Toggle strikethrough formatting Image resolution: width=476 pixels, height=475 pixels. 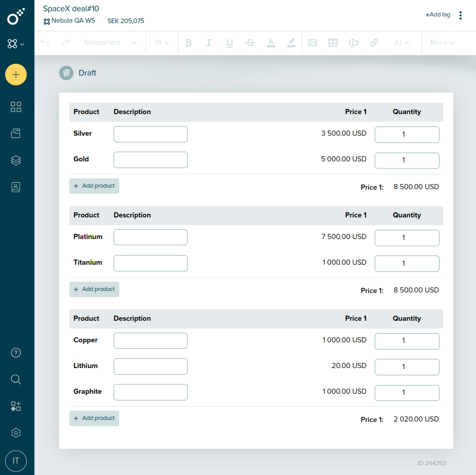(250, 43)
